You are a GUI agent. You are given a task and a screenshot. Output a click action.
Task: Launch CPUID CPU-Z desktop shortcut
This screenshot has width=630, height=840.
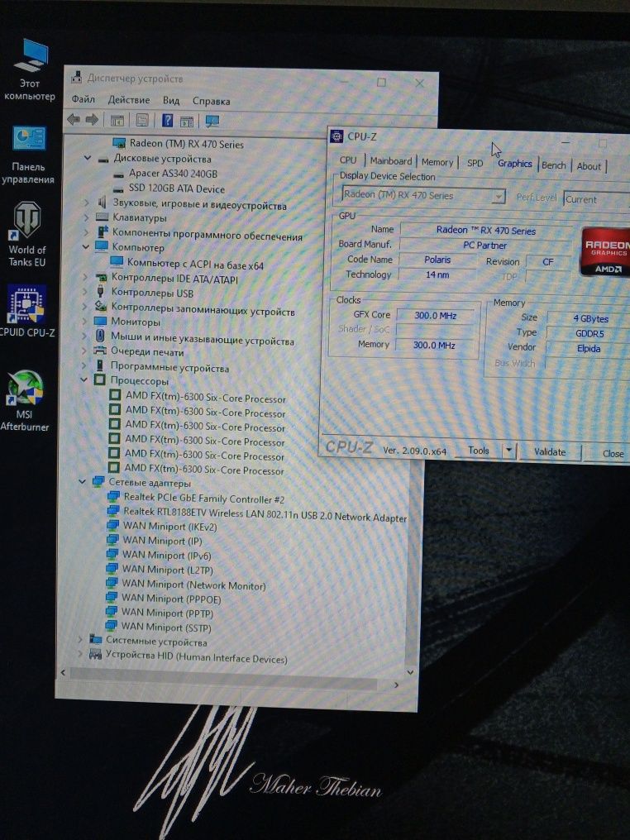click(26, 312)
